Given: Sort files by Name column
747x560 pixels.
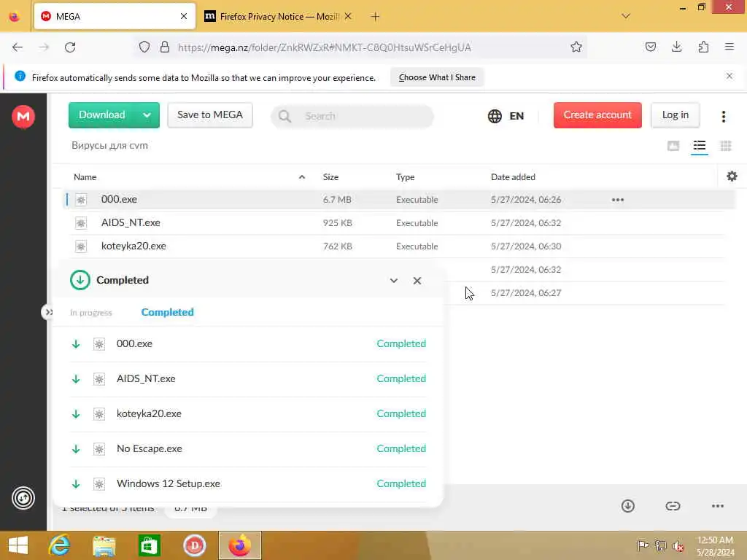Looking at the screenshot, I should pos(85,177).
